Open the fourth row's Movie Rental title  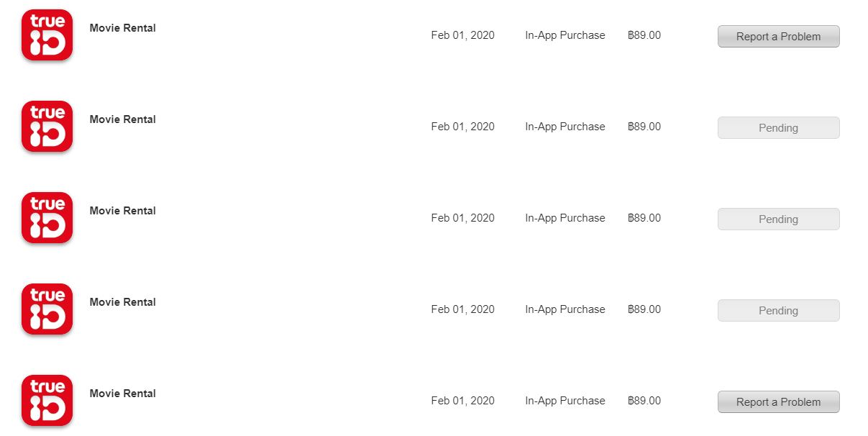pyautogui.click(x=123, y=302)
